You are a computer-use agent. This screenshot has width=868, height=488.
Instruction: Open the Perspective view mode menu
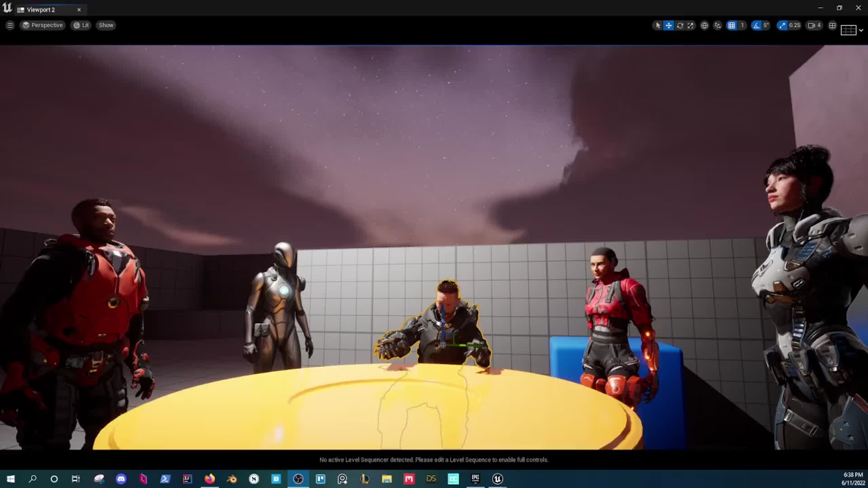coord(42,25)
